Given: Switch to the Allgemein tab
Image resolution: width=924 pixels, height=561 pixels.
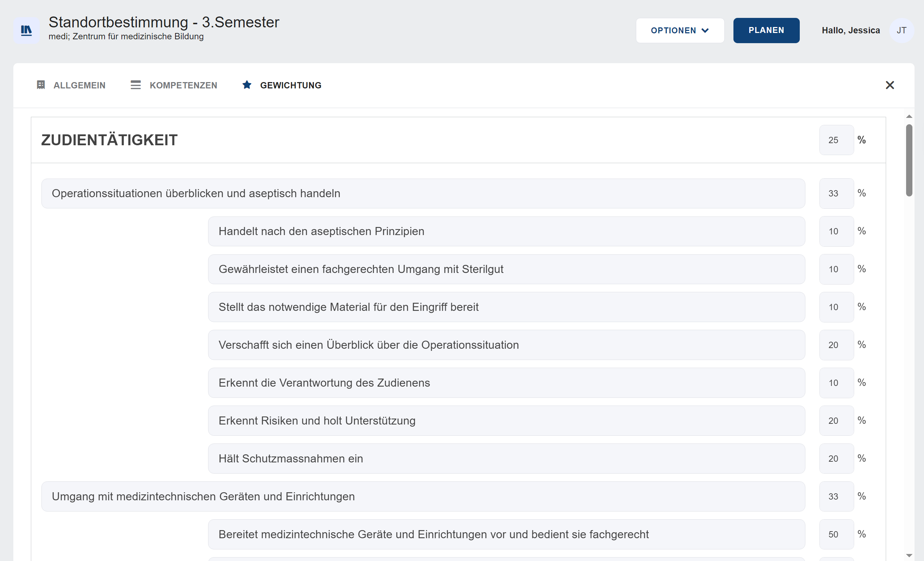Looking at the screenshot, I should pos(71,85).
